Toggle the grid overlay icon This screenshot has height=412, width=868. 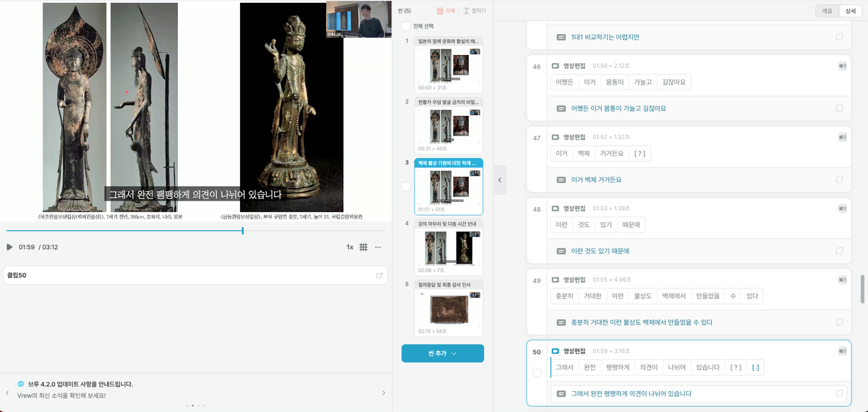pyautogui.click(x=364, y=247)
